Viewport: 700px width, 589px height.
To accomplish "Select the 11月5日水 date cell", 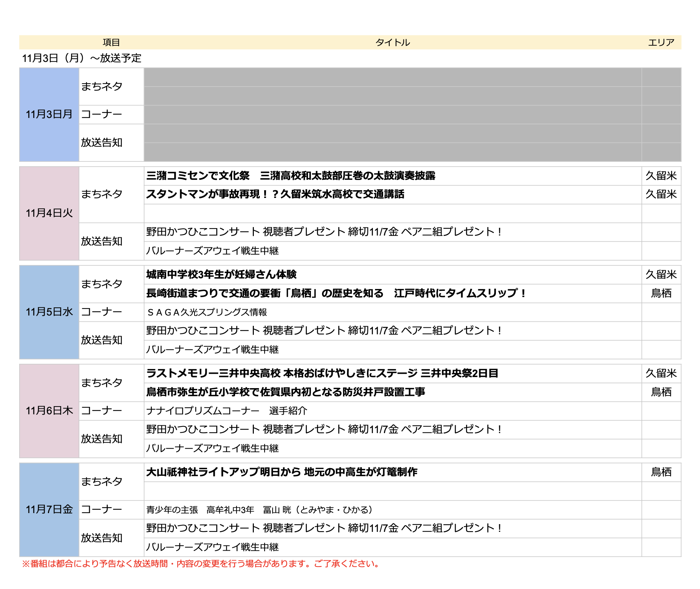I will (49, 312).
